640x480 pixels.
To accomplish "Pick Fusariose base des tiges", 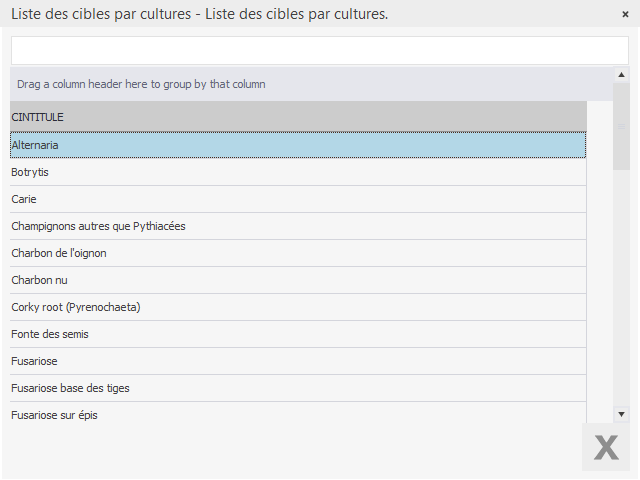I will point(298,388).
